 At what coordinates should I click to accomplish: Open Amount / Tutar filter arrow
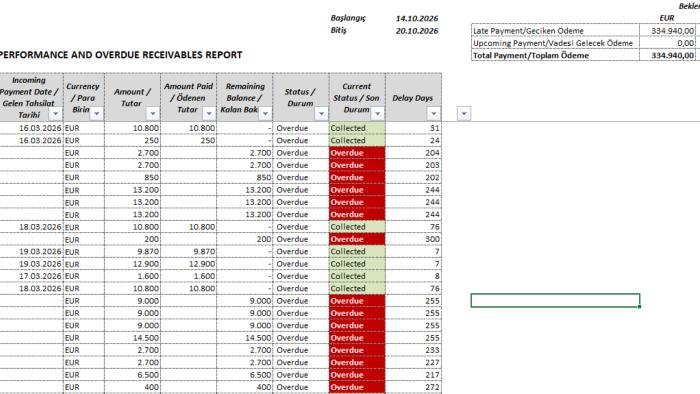point(153,114)
